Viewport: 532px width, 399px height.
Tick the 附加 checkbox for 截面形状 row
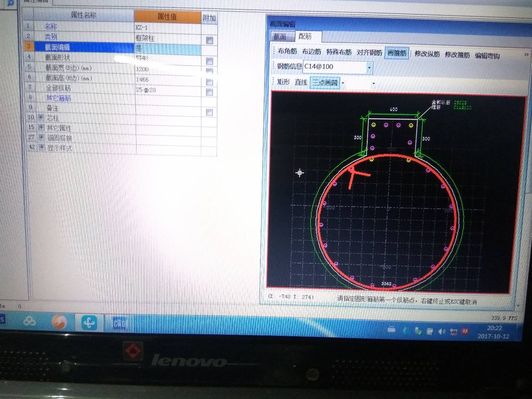pos(209,61)
